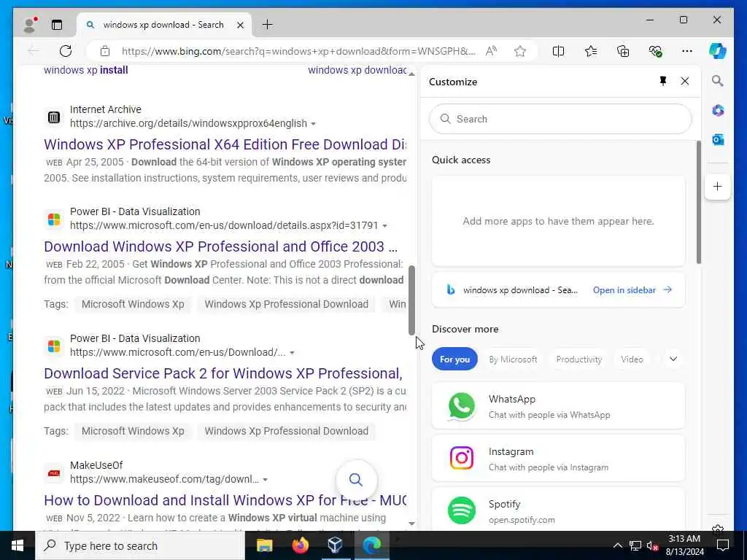Expand the Discover more categories chevron
The image size is (747, 560).
pyautogui.click(x=673, y=359)
